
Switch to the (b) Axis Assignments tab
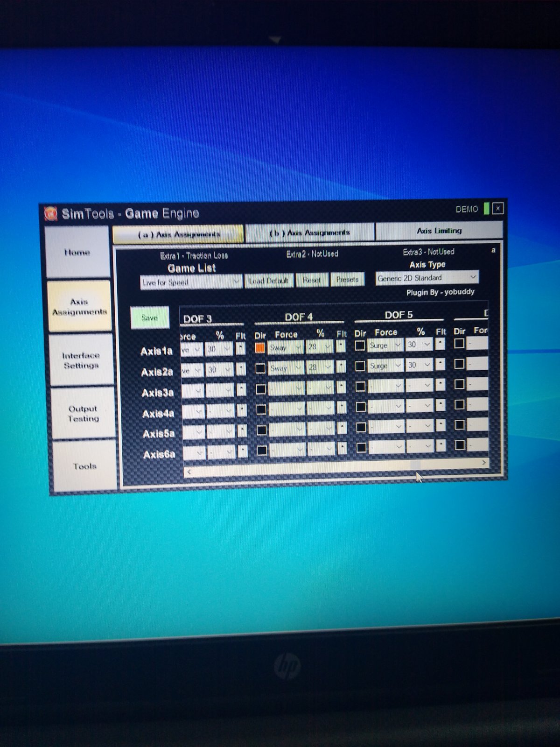point(310,233)
